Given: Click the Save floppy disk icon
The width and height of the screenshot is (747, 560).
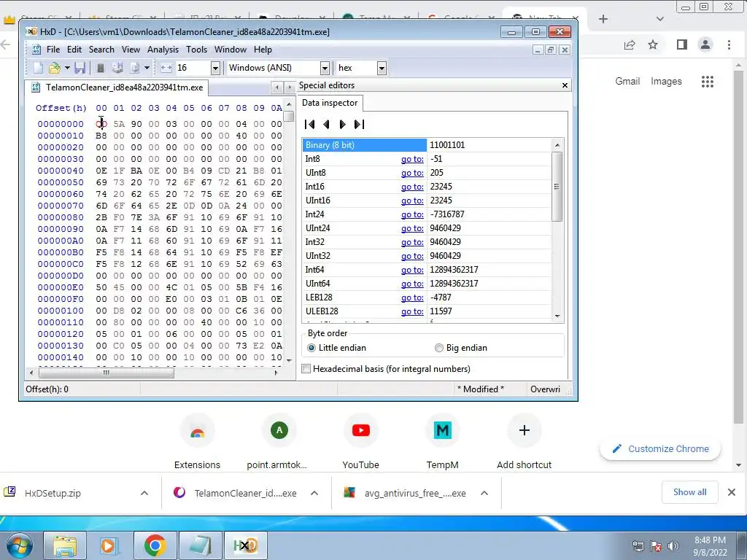Looking at the screenshot, I should (80, 68).
